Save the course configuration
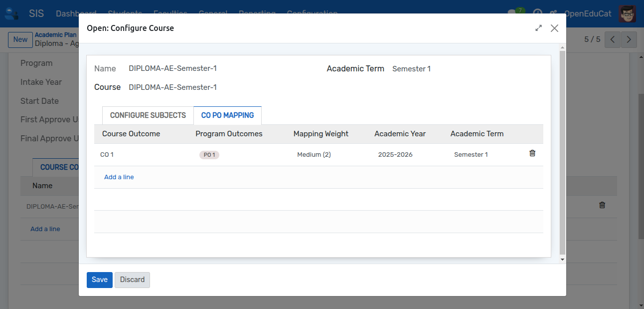644x309 pixels. 99,280
